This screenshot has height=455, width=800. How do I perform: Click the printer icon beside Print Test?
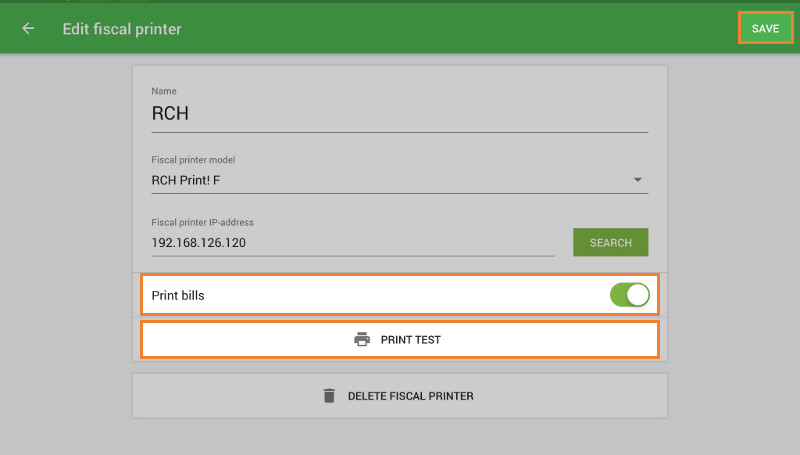coord(362,339)
